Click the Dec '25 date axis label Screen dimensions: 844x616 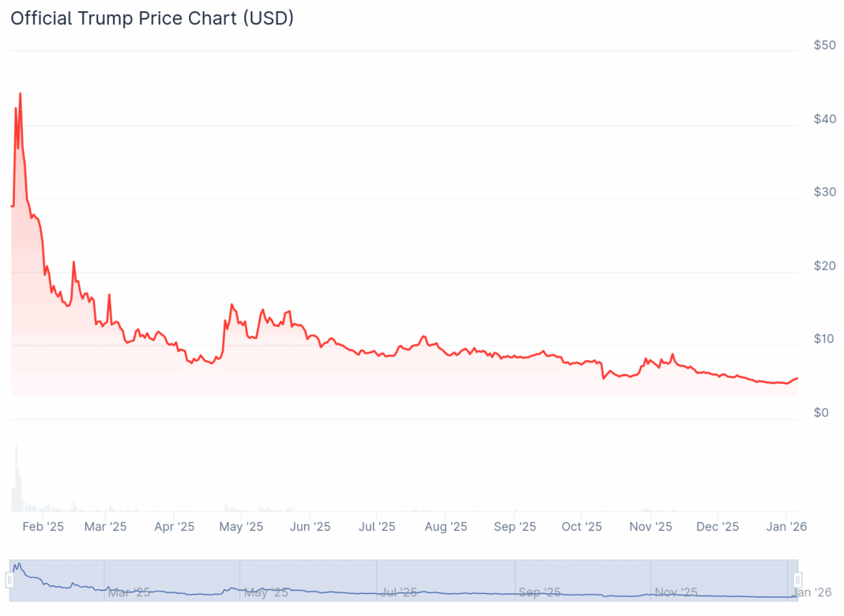click(x=718, y=526)
